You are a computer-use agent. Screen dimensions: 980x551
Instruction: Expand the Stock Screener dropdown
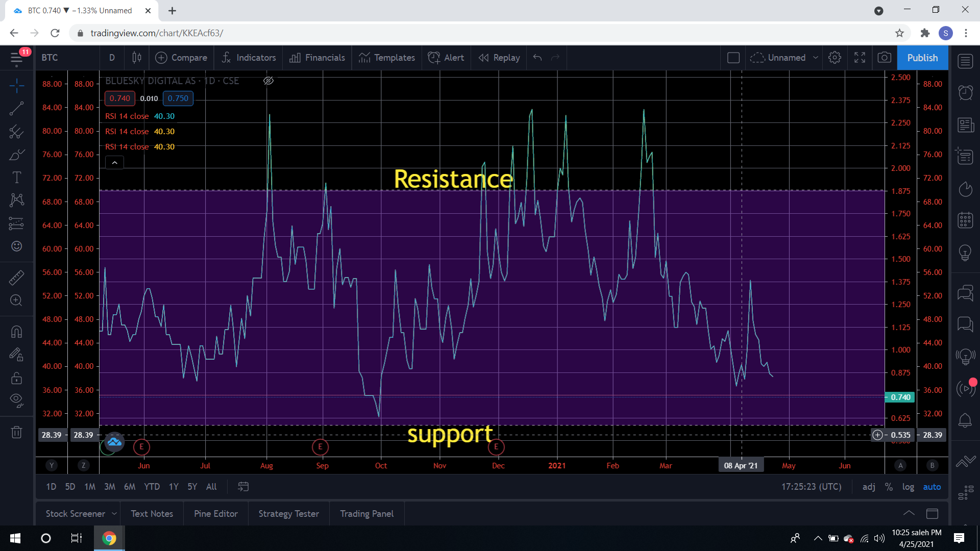[x=114, y=514]
